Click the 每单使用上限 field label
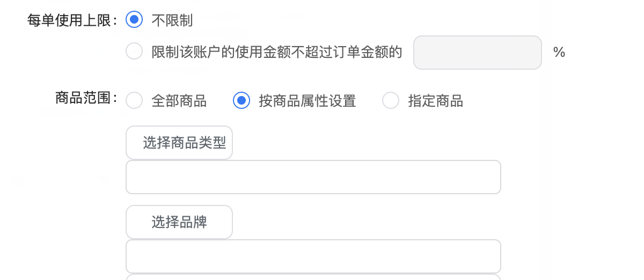 pos(72,21)
